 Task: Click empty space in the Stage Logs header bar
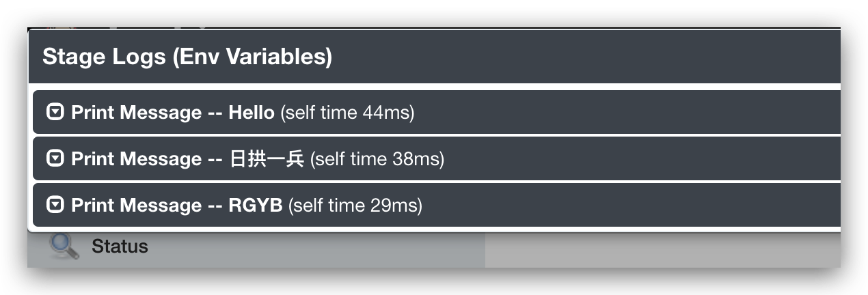[581, 57]
